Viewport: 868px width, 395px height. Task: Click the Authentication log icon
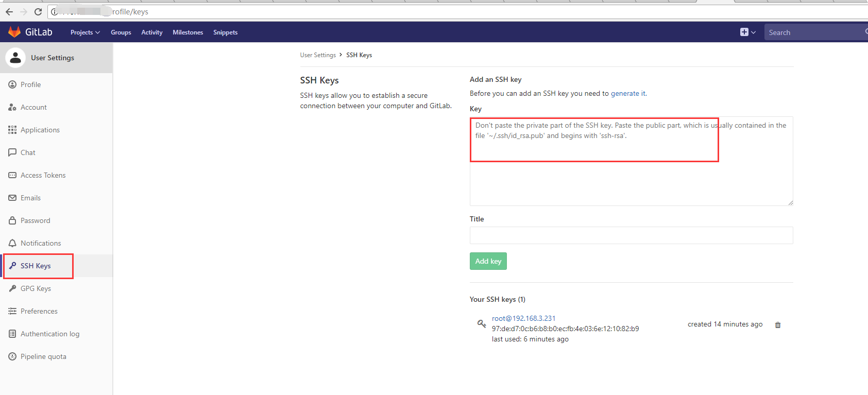(x=12, y=334)
